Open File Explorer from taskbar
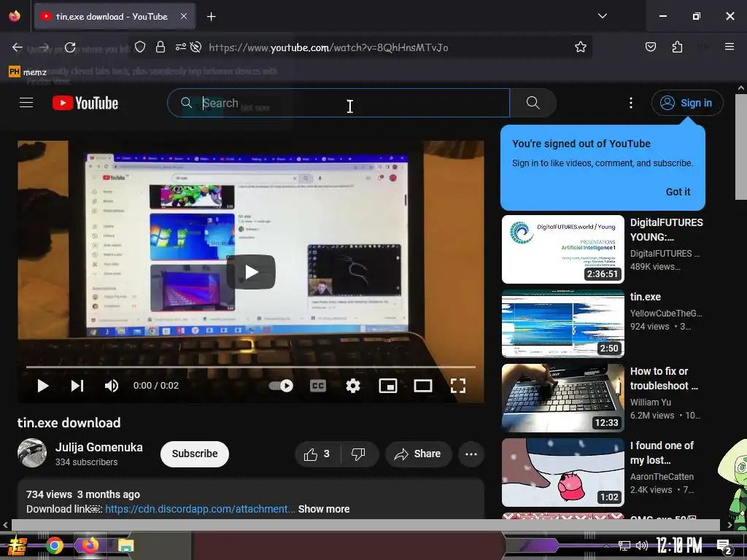 125,545
